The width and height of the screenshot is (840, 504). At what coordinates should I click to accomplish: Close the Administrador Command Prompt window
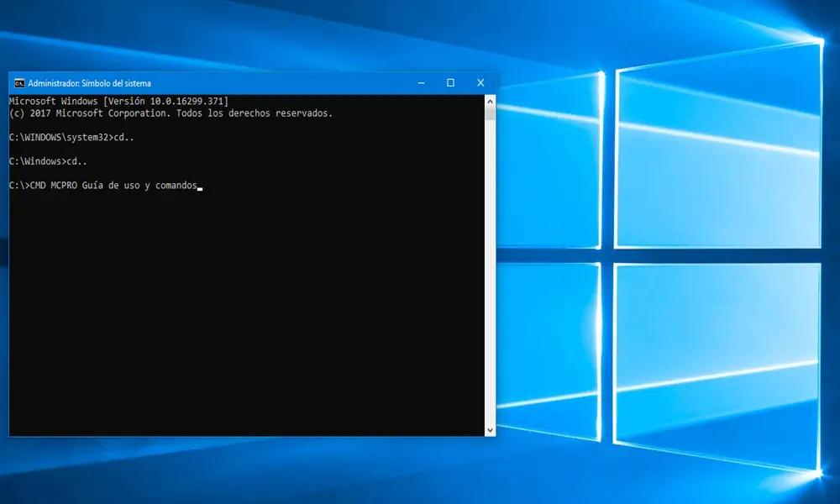(x=480, y=83)
